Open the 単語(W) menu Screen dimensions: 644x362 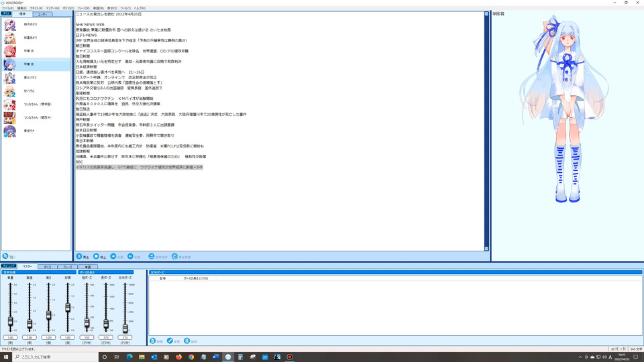click(99, 8)
